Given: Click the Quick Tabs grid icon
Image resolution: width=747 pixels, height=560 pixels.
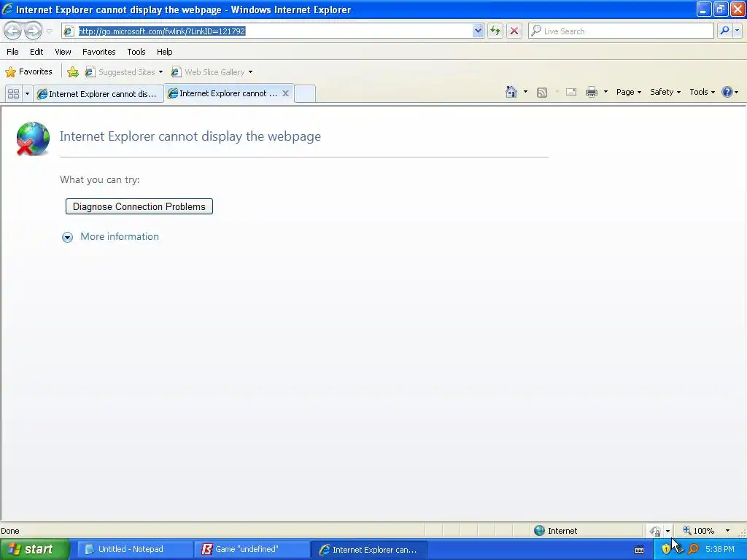Looking at the screenshot, I should pyautogui.click(x=13, y=93).
